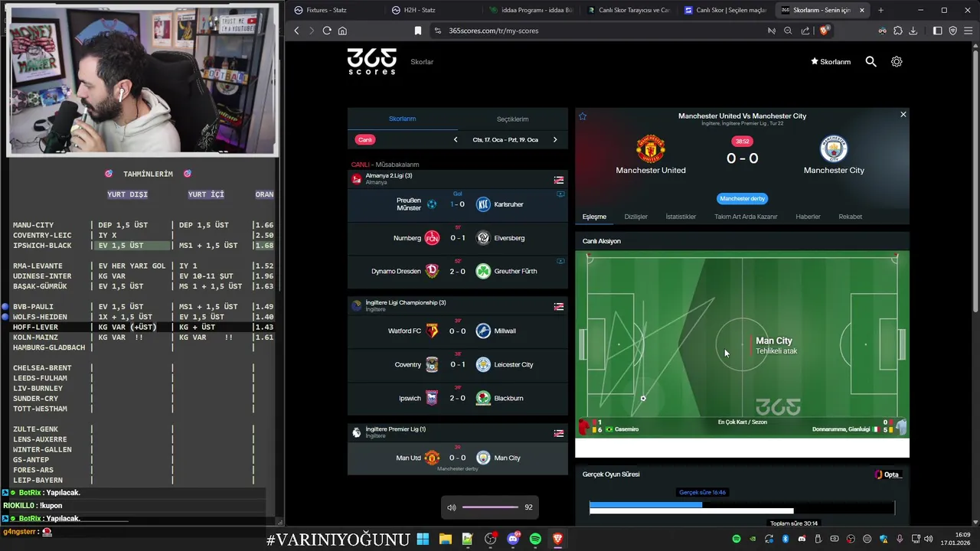This screenshot has height=551, width=980.
Task: Mute audio with the speaker icon
Action: coord(452,507)
